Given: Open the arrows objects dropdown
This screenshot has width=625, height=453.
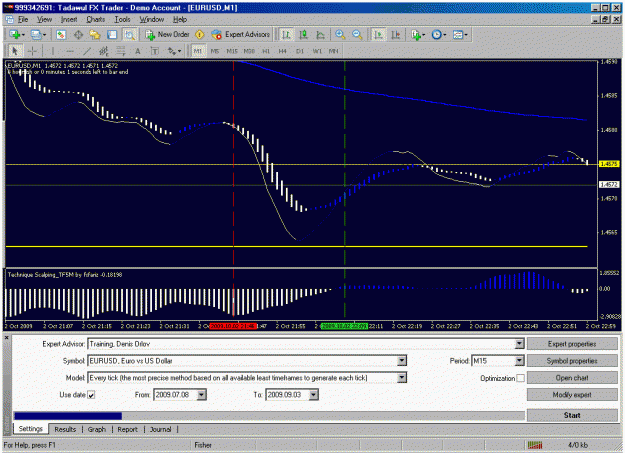Looking at the screenshot, I should (174, 51).
